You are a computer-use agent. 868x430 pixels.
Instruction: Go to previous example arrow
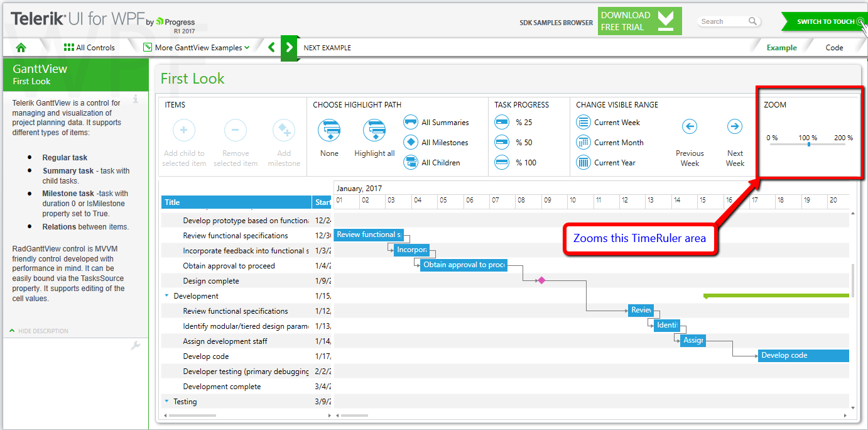tap(272, 47)
